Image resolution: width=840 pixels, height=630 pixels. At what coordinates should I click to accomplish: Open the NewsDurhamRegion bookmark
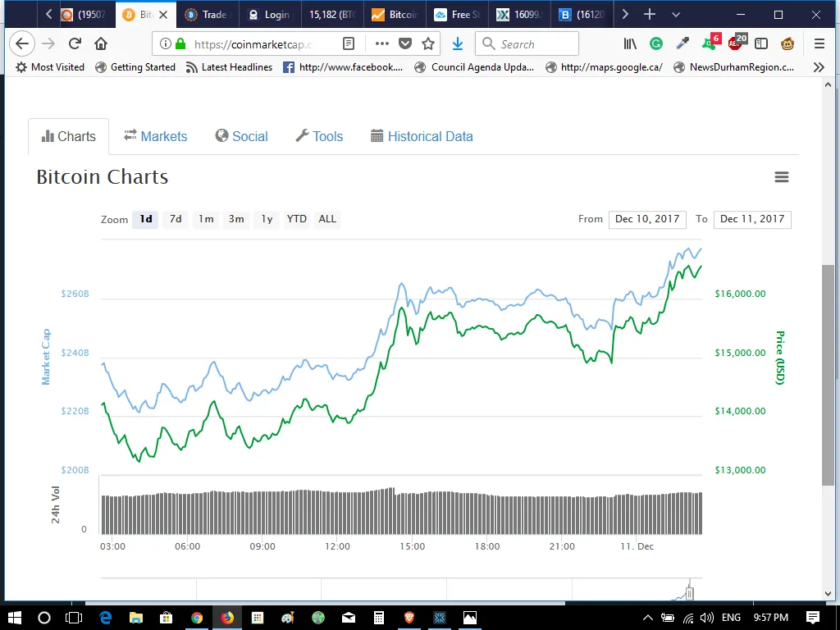click(x=733, y=67)
